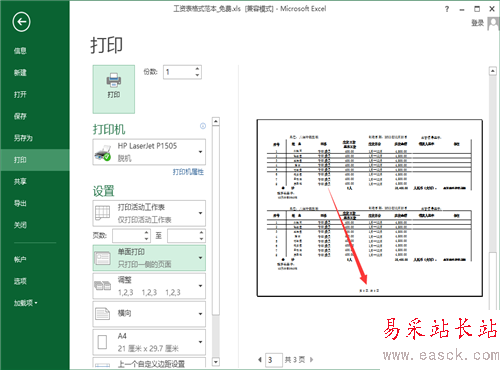Open the 横向 orientation dropdown
Viewport: 500px width, 370px height.
149,314
